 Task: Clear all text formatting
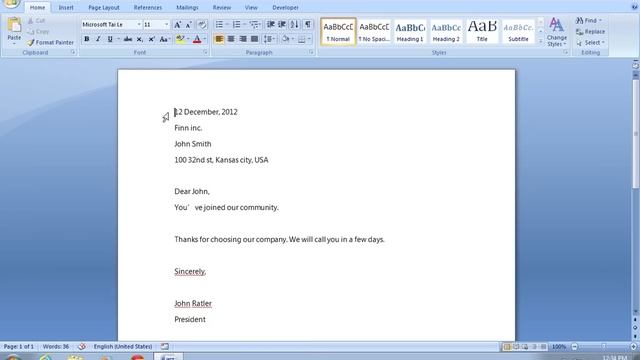[202, 25]
